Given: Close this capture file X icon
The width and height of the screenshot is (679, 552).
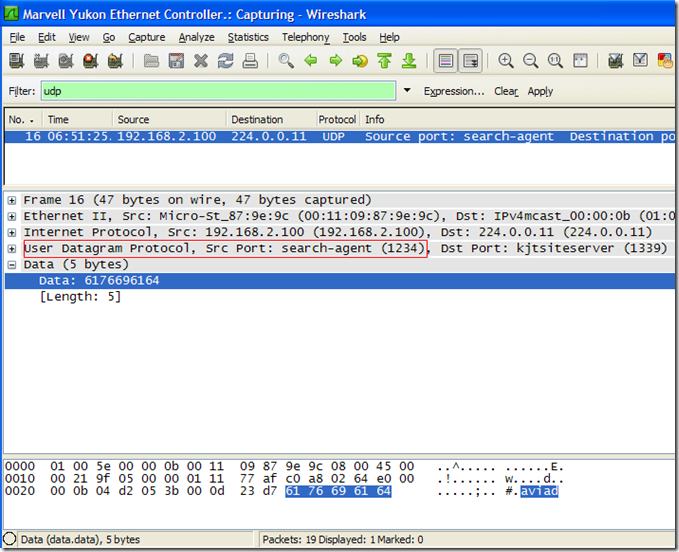Looking at the screenshot, I should (200, 61).
